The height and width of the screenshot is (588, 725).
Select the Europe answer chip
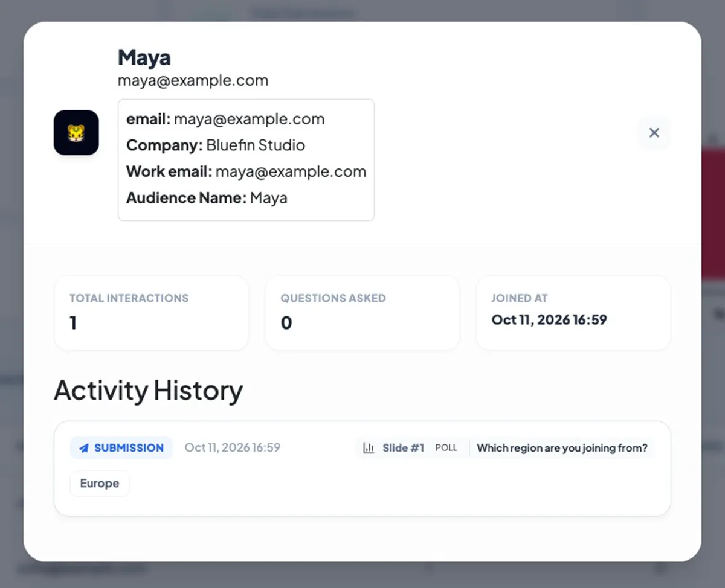click(100, 484)
